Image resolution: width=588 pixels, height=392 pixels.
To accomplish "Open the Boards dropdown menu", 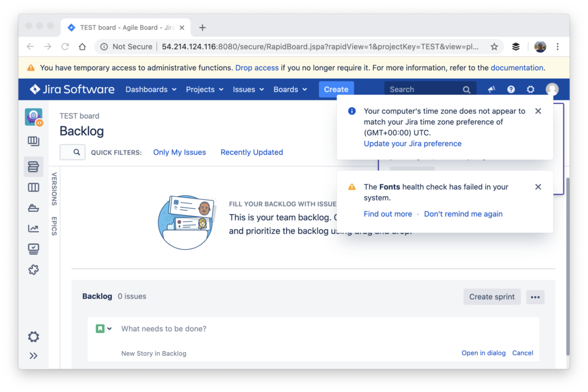I will (x=290, y=89).
